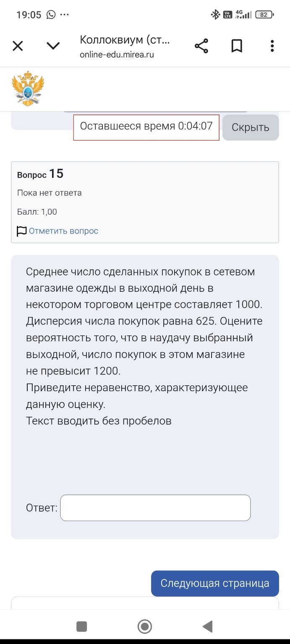Toggle question flag via Отметить вопрос

coord(63,231)
